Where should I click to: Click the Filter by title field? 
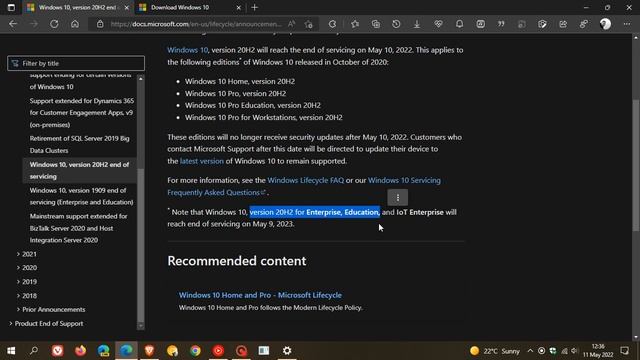[76, 63]
